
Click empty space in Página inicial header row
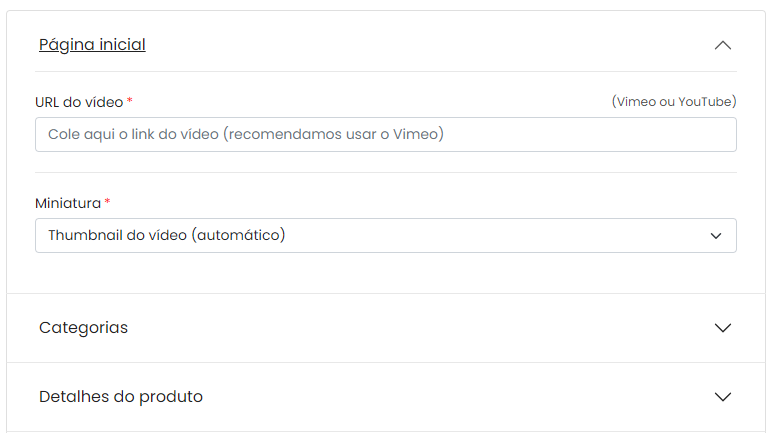click(x=430, y=45)
